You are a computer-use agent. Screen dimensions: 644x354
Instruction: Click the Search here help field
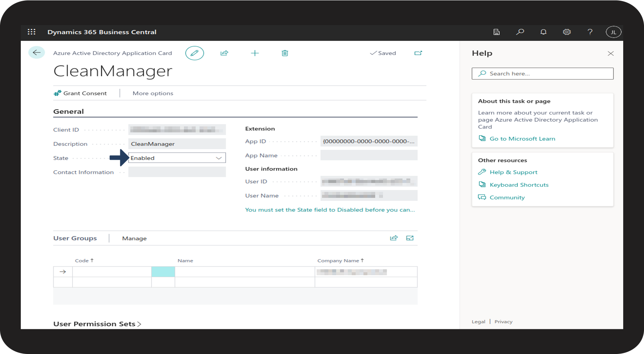542,74
